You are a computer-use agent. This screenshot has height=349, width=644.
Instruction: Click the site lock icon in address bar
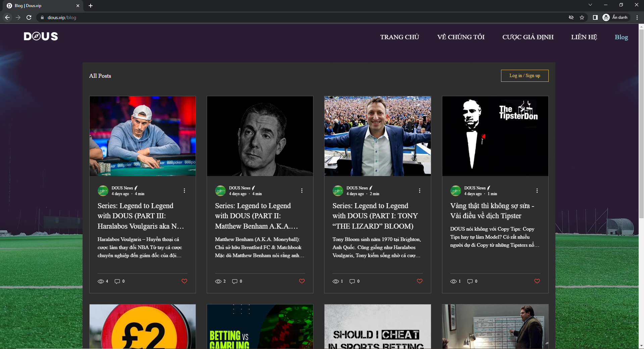(x=42, y=17)
